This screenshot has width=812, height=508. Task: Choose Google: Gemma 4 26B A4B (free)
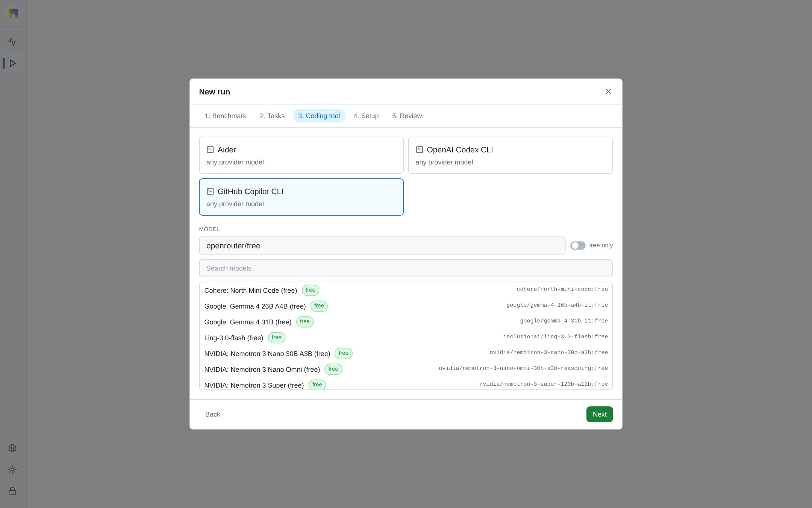click(x=406, y=306)
